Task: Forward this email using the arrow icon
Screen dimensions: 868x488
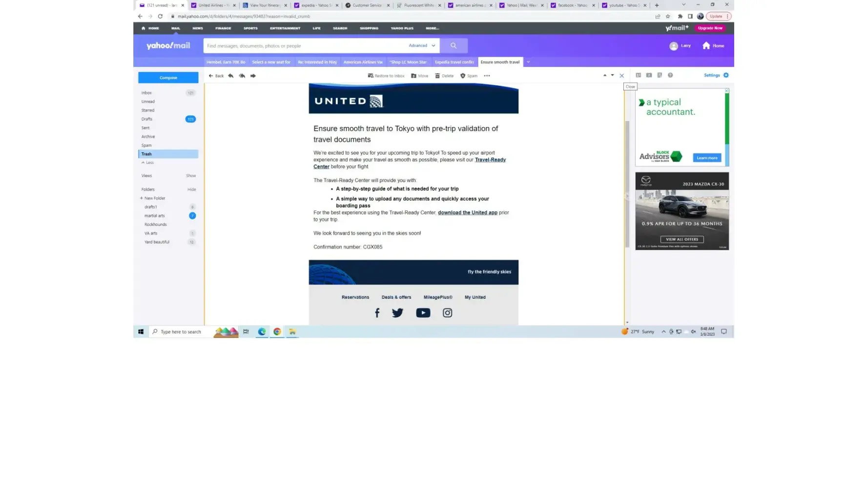Action: [x=253, y=76]
